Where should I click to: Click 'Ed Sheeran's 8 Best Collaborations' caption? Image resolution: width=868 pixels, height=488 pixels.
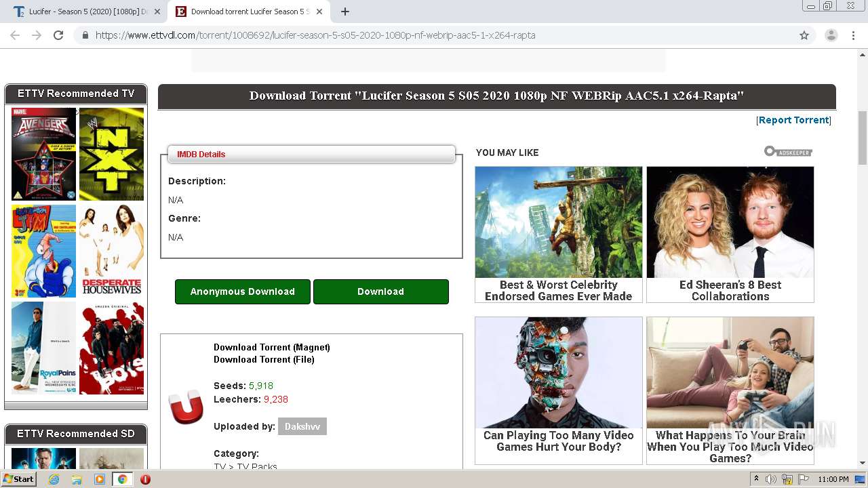[730, 290]
